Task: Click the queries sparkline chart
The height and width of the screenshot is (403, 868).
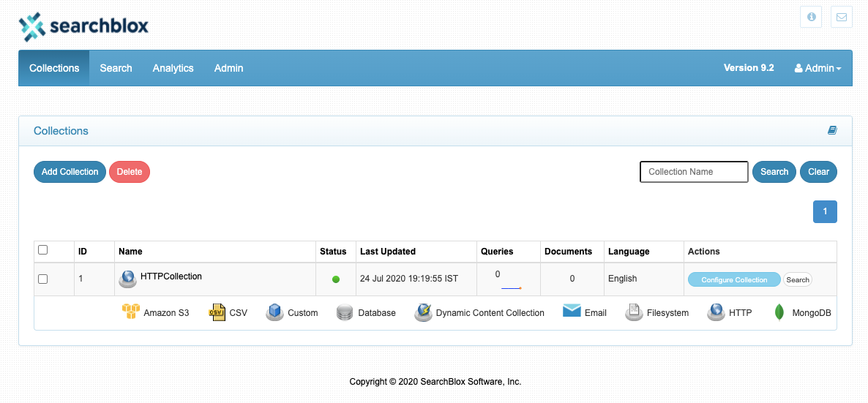Action: pyautogui.click(x=512, y=288)
